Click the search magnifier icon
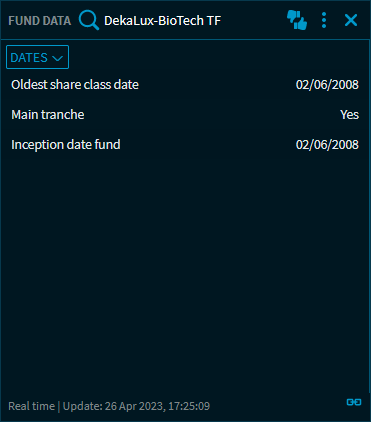371x422 pixels. click(89, 20)
